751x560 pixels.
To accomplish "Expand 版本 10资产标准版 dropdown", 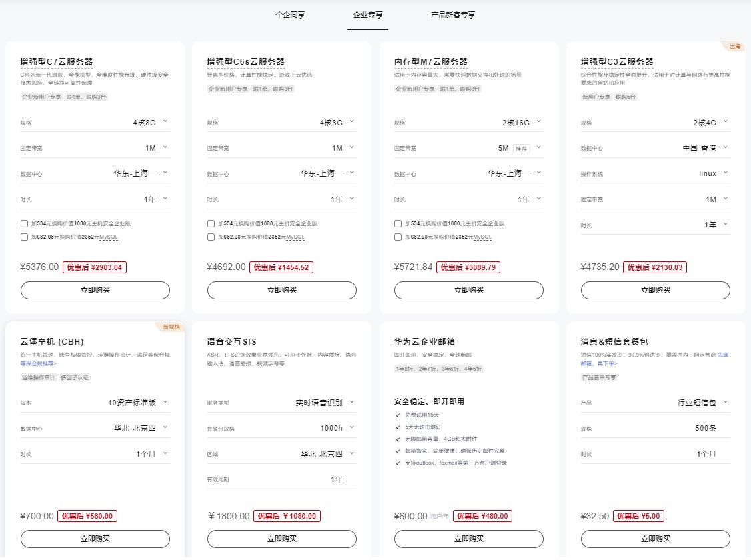I will [x=95, y=403].
